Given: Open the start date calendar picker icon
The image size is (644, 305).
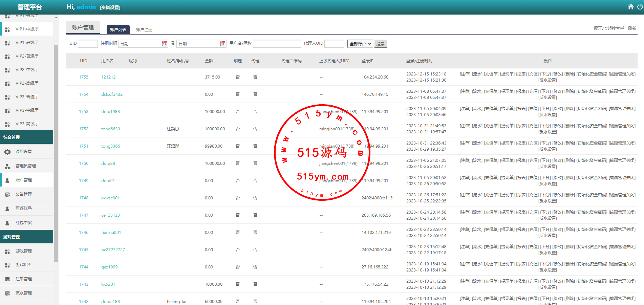Looking at the screenshot, I should point(165,44).
